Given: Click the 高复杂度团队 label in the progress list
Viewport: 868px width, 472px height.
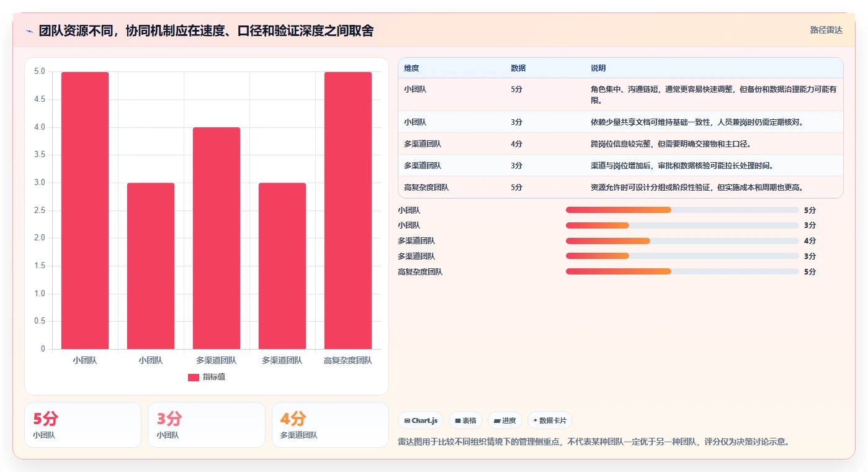Looking at the screenshot, I should pos(420,272).
